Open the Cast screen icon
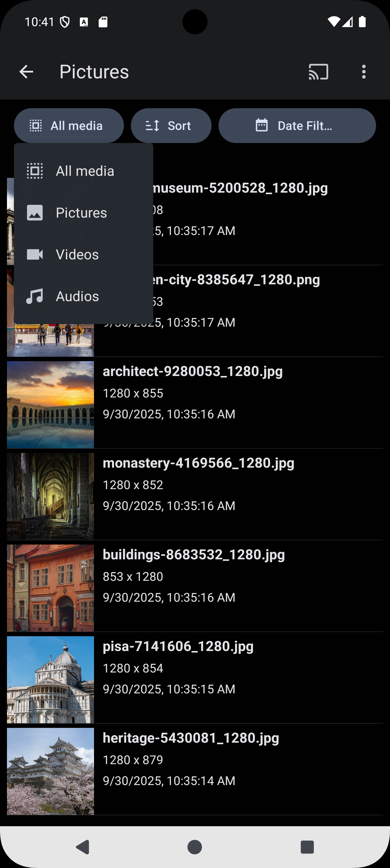Image resolution: width=390 pixels, height=868 pixels. point(318,72)
